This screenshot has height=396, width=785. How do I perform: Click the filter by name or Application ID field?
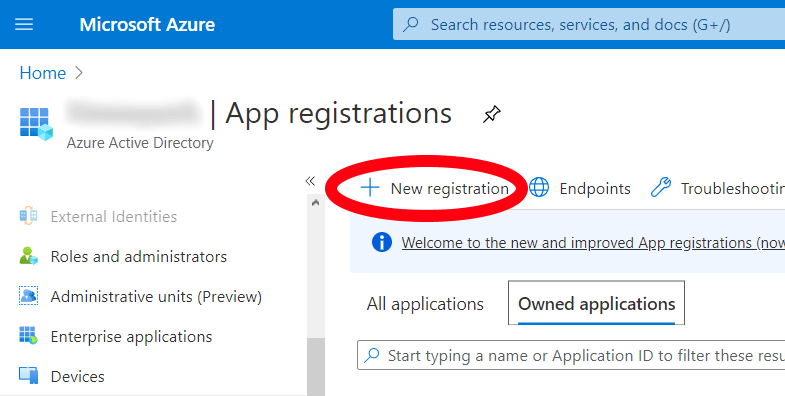(x=571, y=355)
